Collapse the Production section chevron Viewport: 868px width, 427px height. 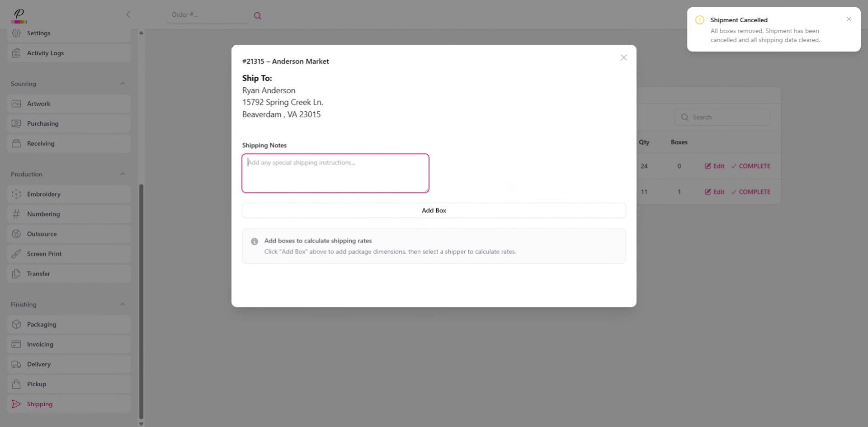pos(123,174)
